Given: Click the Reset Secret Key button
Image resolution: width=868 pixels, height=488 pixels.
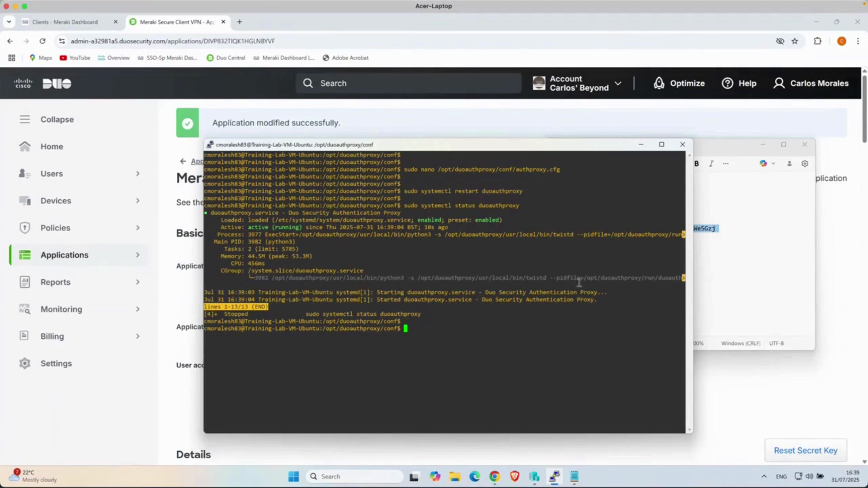Looking at the screenshot, I should pos(806,450).
